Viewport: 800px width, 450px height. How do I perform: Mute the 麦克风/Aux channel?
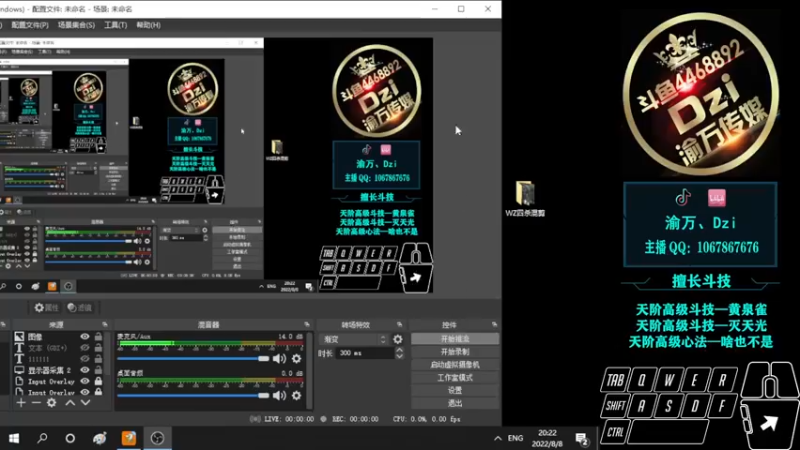point(279,359)
